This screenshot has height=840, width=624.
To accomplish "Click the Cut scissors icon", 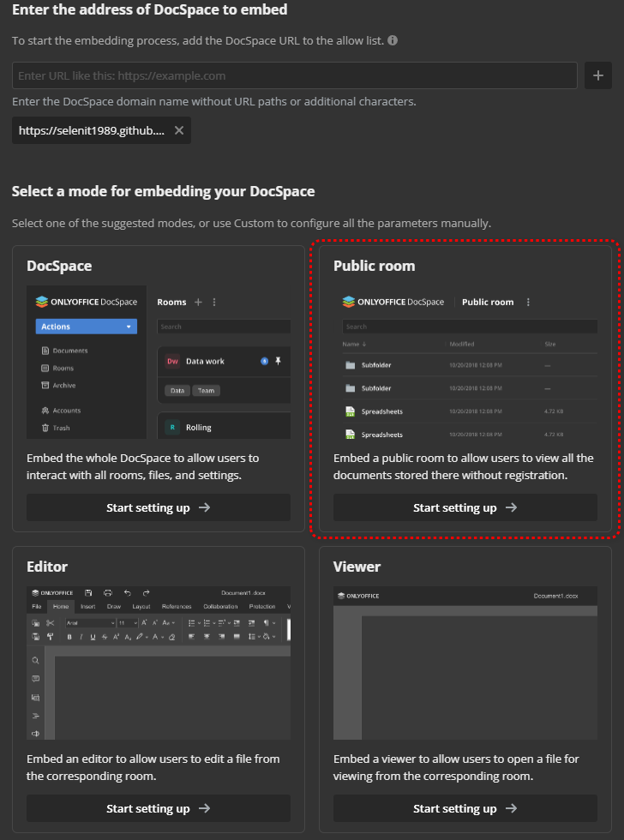I will pyautogui.click(x=50, y=623).
